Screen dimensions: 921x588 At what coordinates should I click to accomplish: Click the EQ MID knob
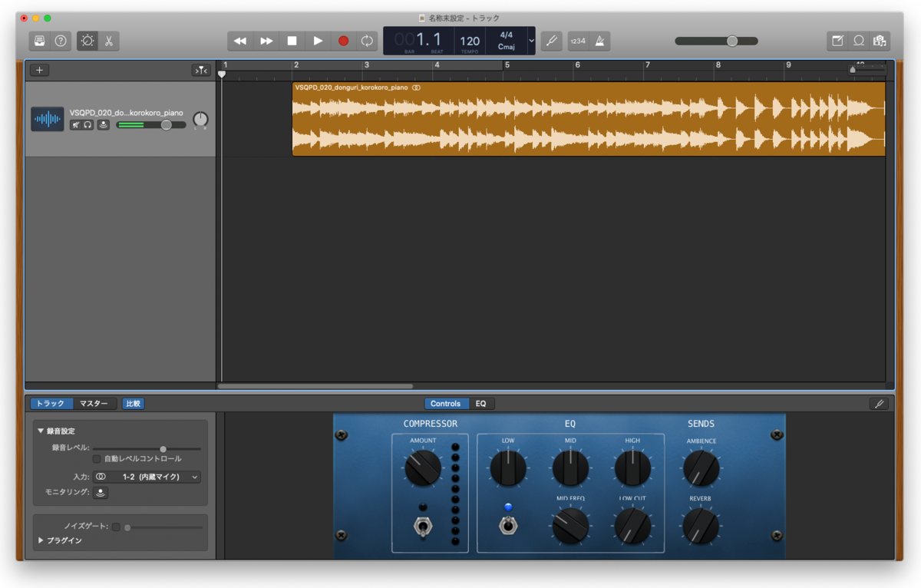tap(570, 467)
